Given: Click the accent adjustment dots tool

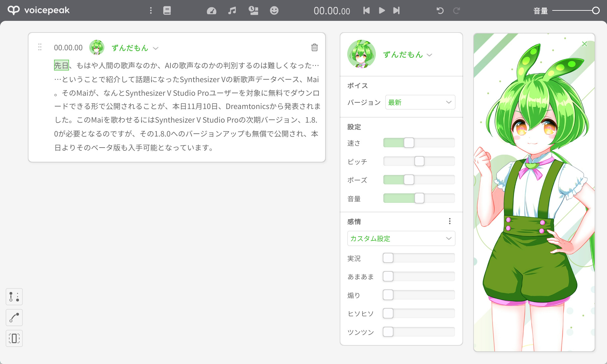Looking at the screenshot, I should (14, 297).
